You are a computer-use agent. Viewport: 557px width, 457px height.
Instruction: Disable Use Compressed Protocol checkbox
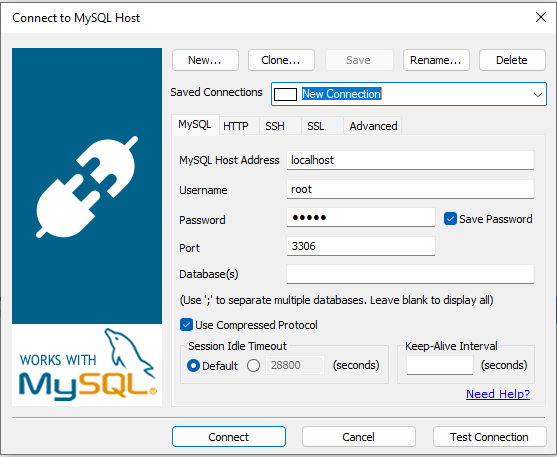tap(186, 325)
